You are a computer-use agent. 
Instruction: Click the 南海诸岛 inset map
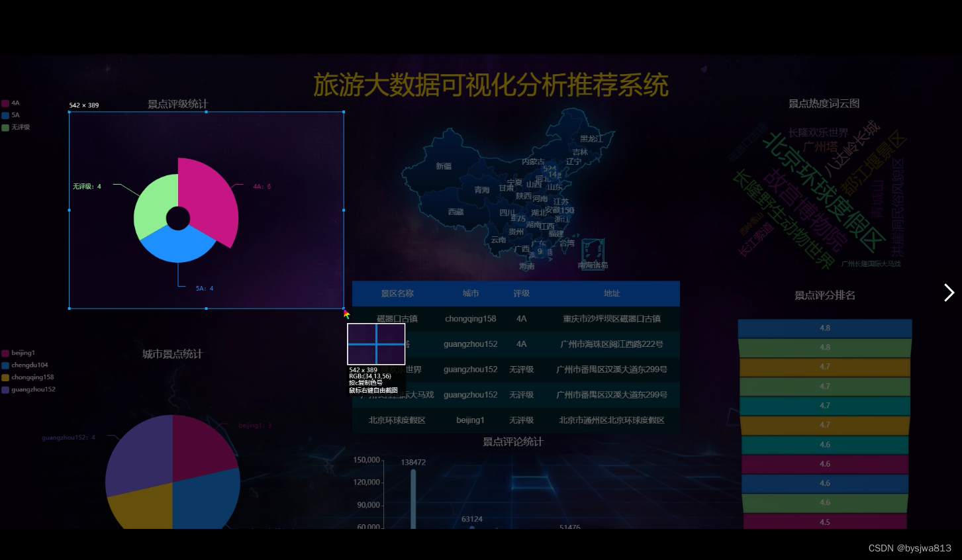(593, 254)
